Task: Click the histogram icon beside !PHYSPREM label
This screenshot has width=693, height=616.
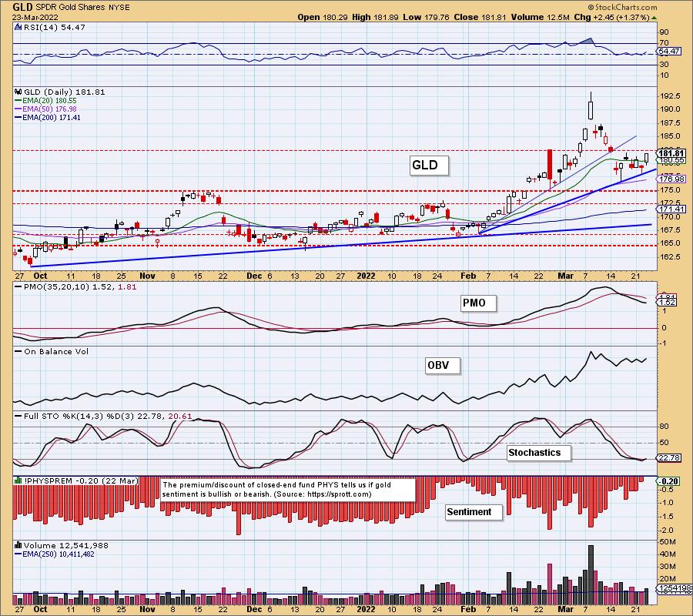Action: pos(18,480)
